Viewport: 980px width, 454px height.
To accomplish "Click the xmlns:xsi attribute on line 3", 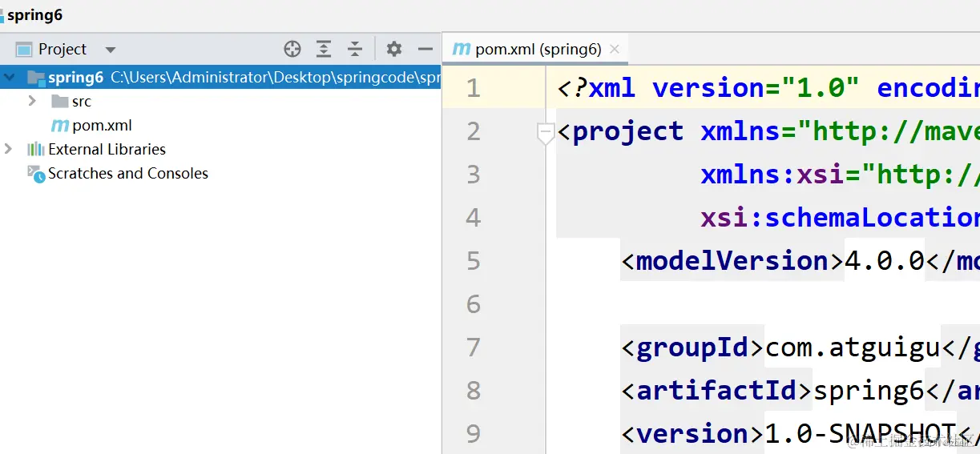I will point(772,174).
